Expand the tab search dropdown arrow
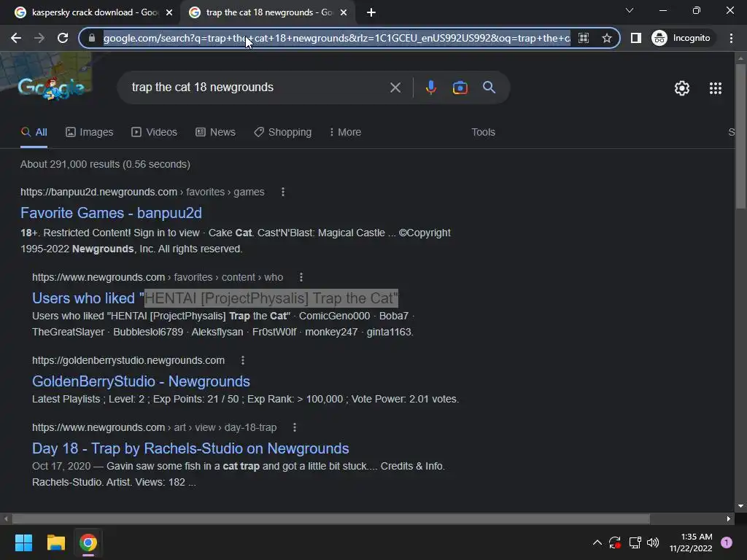The image size is (747, 560). point(630,10)
